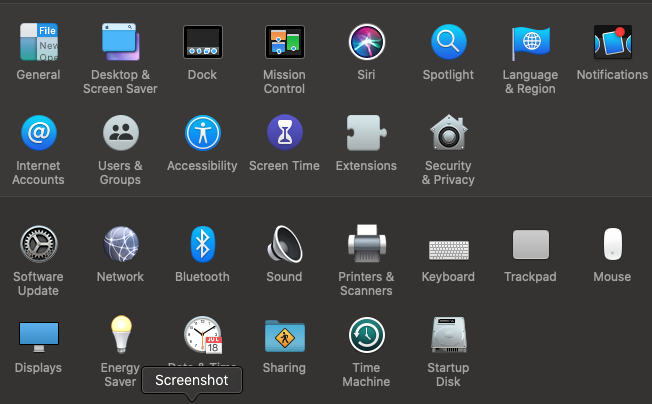
Task: Open Language & Region preferences
Action: tap(531, 43)
